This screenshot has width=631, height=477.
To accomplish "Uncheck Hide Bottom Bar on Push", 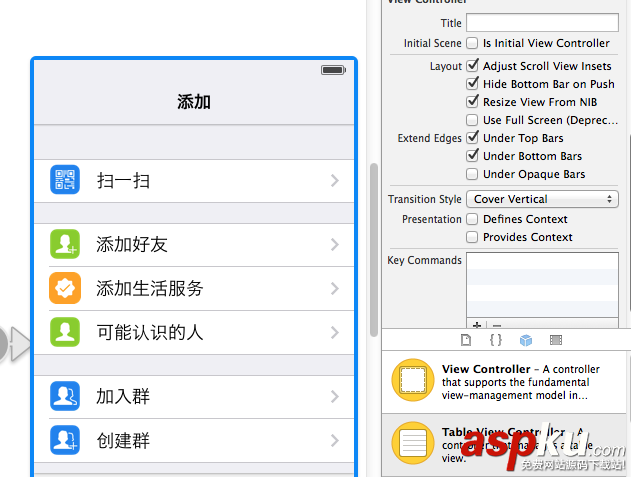I will tap(472, 83).
